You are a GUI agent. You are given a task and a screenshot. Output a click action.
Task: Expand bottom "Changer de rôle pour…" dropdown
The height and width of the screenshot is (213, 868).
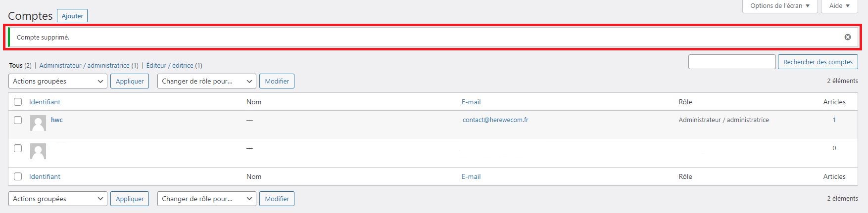click(x=207, y=199)
